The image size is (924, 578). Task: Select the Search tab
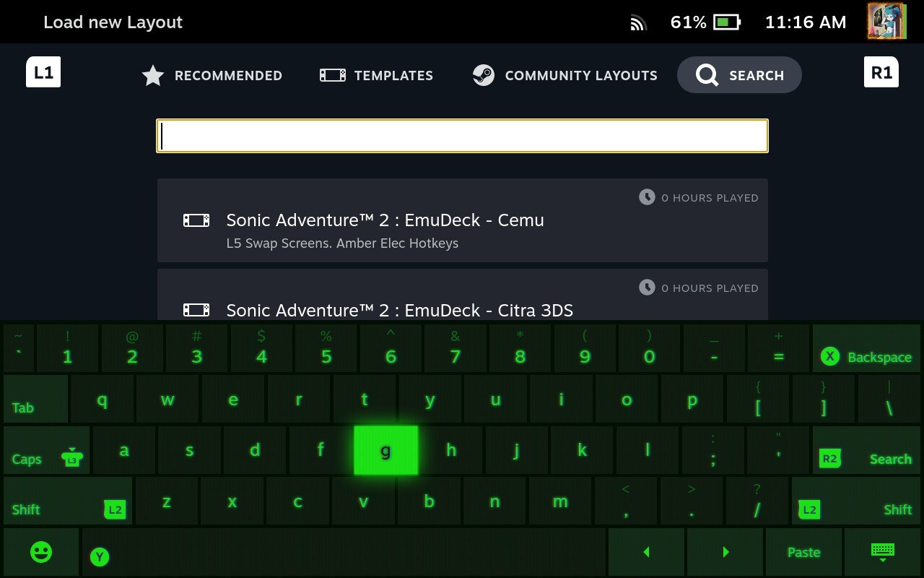739,75
